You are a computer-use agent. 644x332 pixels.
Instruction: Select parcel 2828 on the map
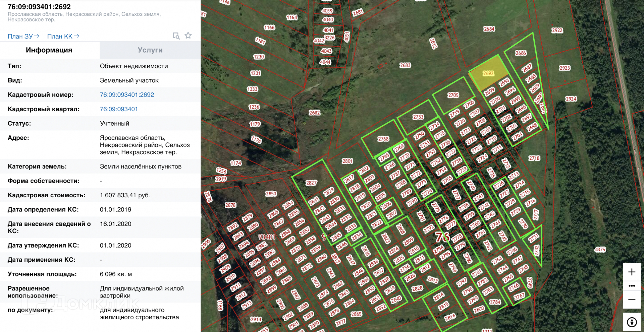click(417, 288)
